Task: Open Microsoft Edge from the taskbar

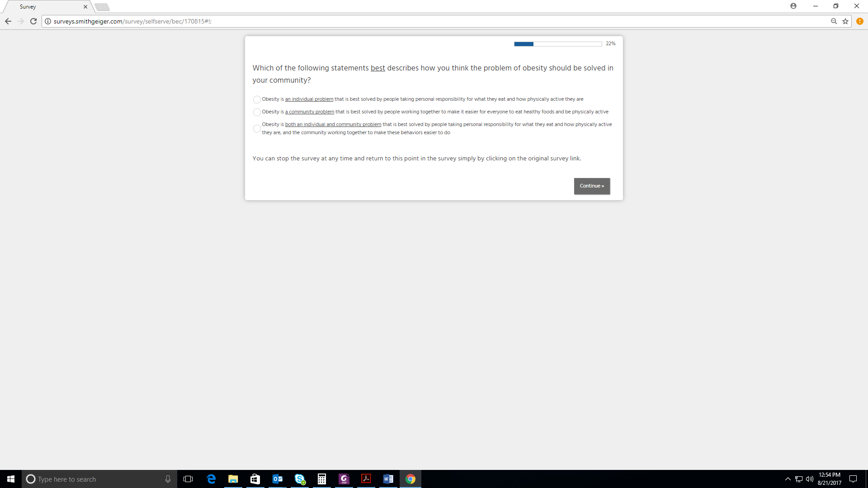Action: coord(211,479)
